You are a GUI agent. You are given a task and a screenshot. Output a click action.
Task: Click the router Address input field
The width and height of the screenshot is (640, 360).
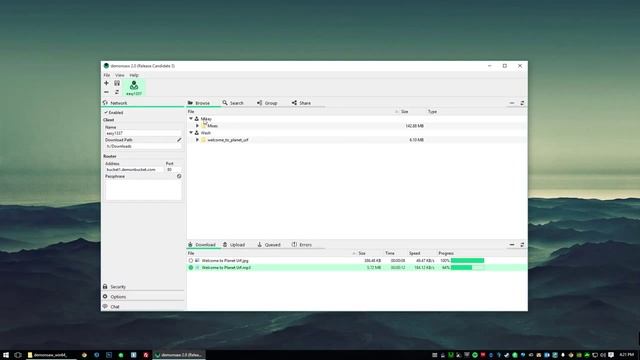(x=134, y=169)
